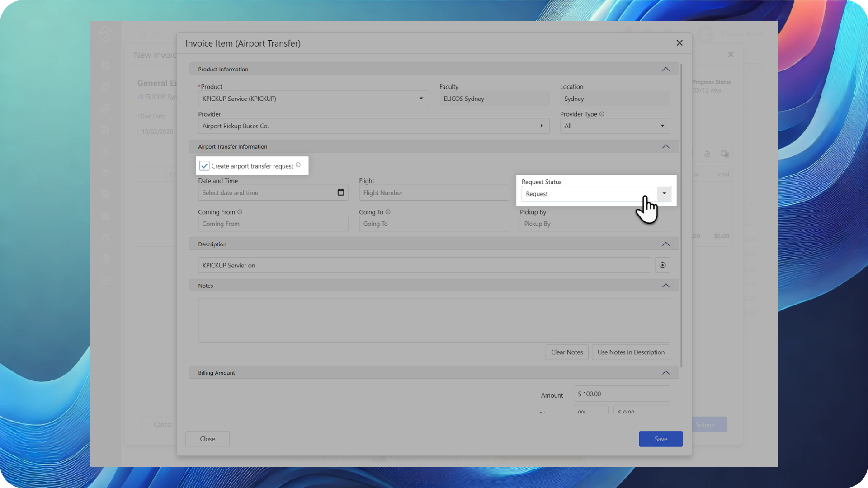
Task: Click Use Notes in Description button
Action: coord(631,352)
